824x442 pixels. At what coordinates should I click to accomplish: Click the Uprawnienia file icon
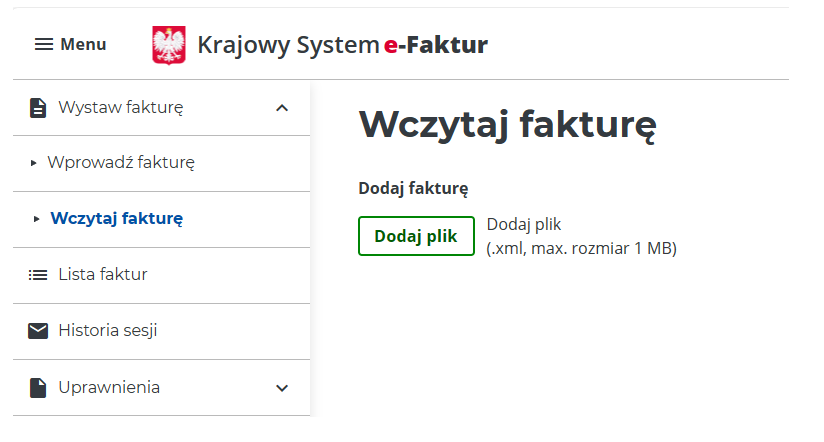38,388
